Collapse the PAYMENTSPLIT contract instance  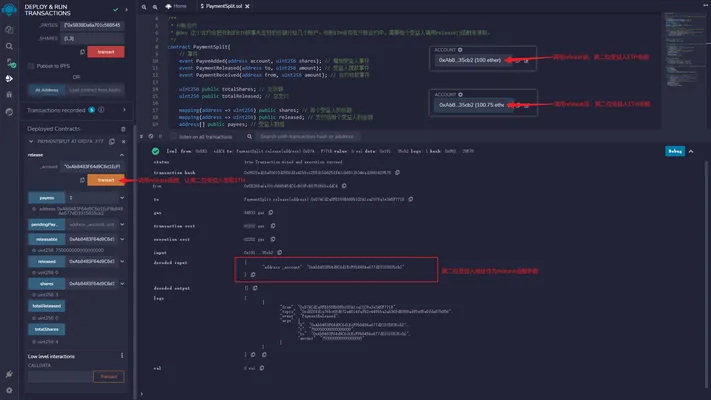(31, 141)
